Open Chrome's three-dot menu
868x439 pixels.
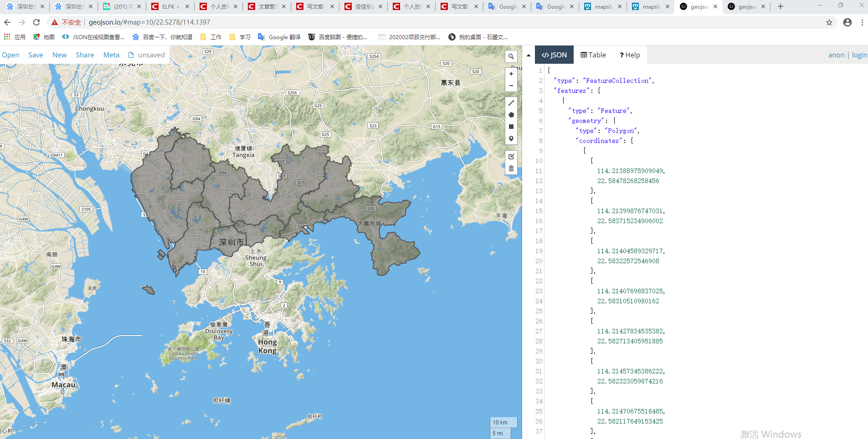863,22
